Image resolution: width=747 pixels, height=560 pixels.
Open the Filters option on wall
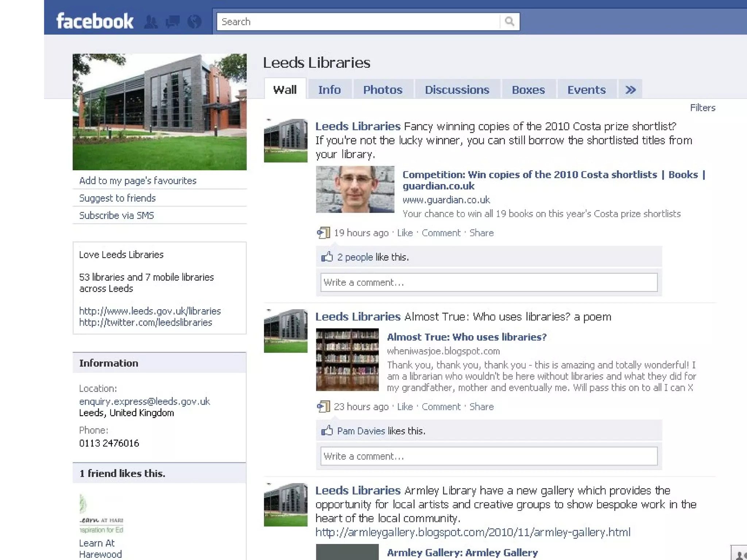coord(703,108)
